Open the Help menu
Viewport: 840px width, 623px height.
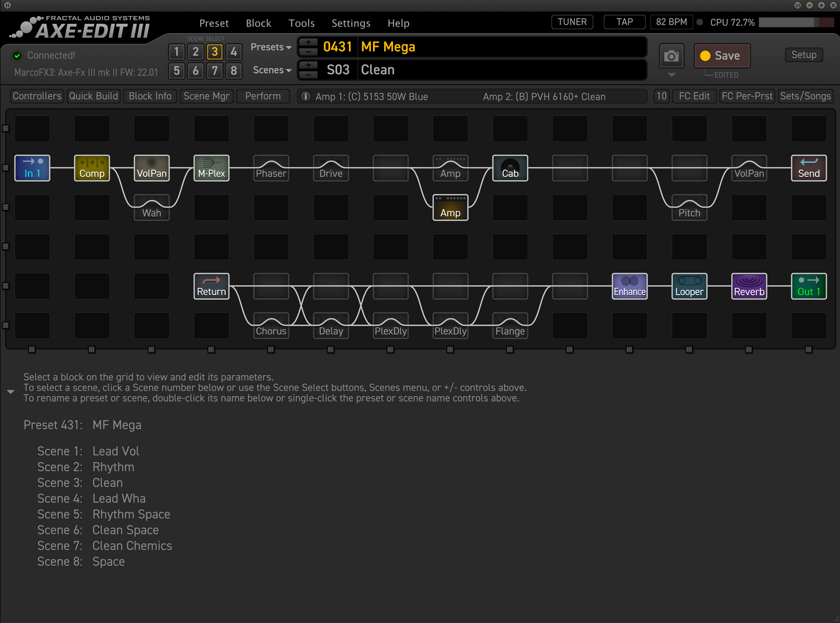(x=399, y=23)
